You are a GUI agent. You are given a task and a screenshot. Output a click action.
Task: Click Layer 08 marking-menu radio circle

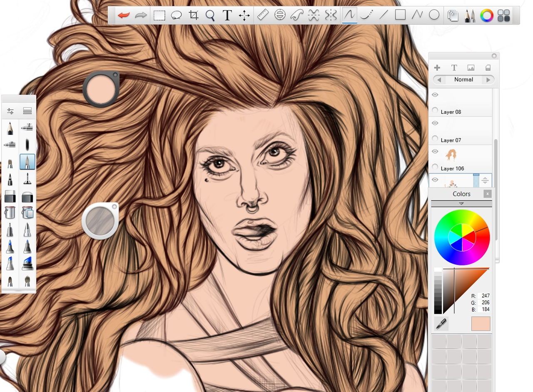[x=435, y=110]
